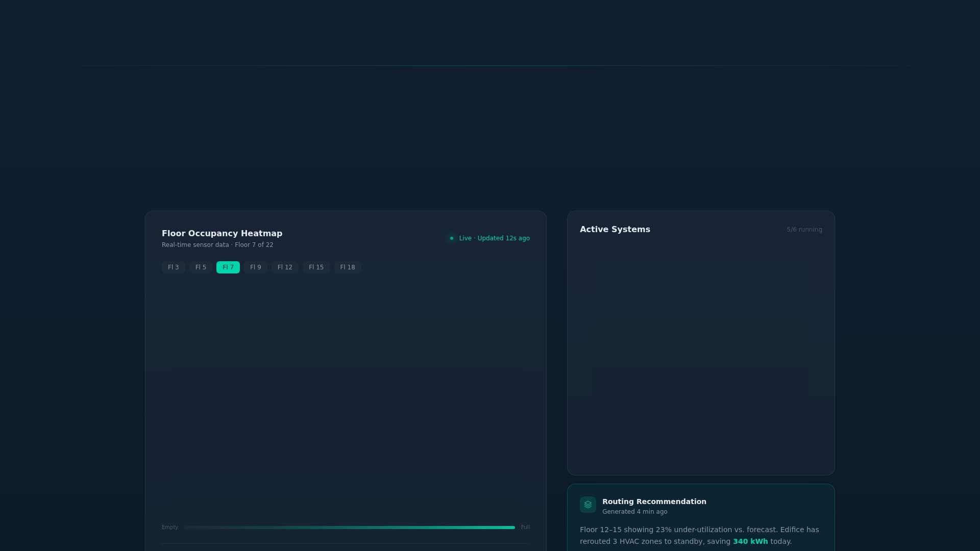Click the green Live status dot

[x=451, y=238]
